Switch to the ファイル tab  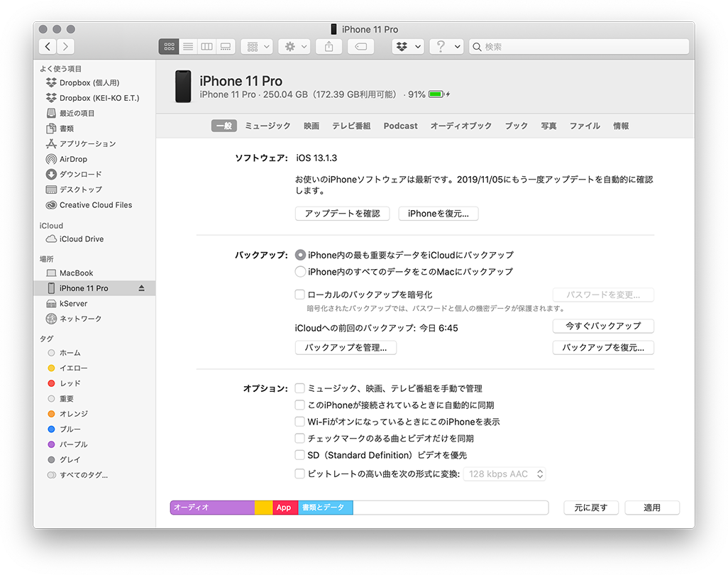[585, 126]
